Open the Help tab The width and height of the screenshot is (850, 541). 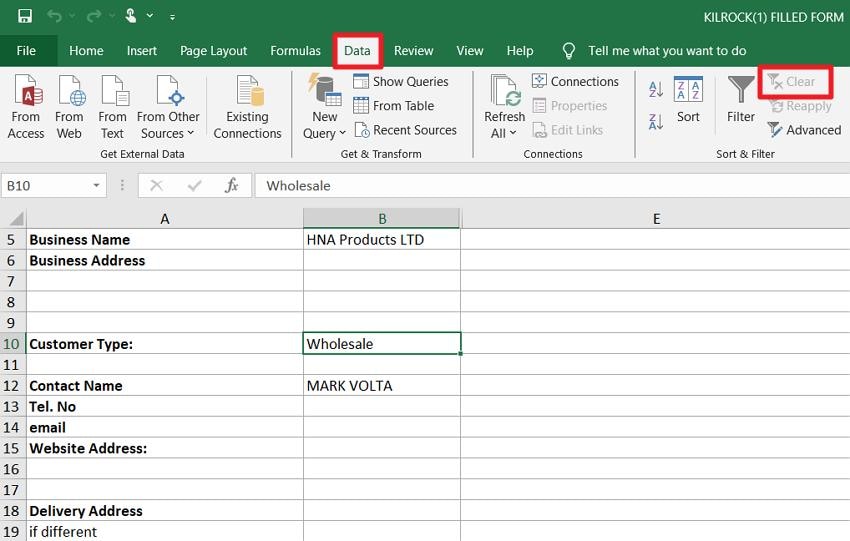pyautogui.click(x=520, y=51)
